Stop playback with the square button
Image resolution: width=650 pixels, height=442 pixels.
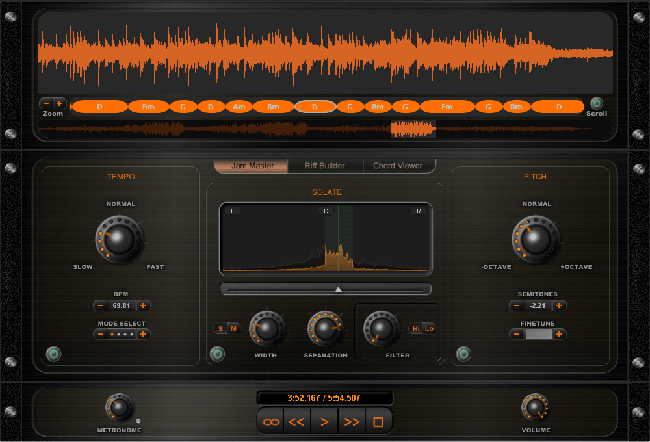pos(378,422)
